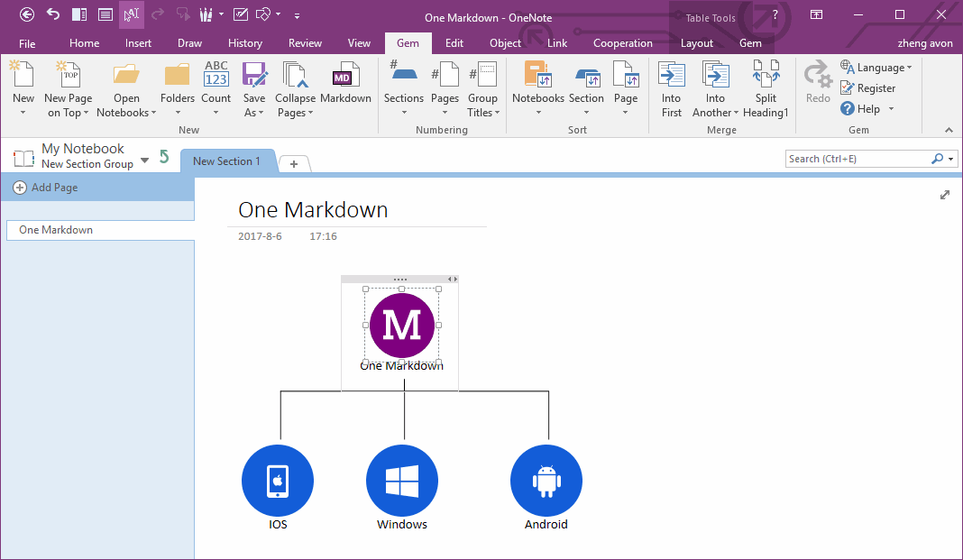Open the search scope dropdown arrow
This screenshot has height=560, width=963.
click(950, 159)
